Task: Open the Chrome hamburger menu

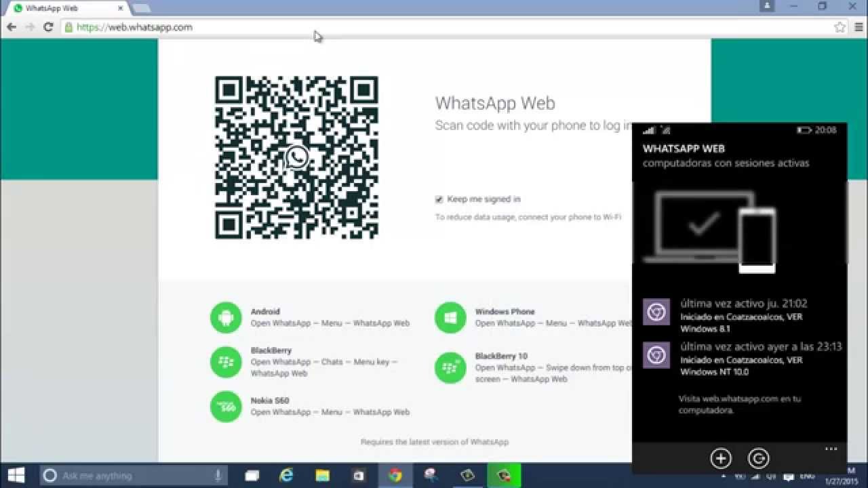Action: (x=859, y=27)
